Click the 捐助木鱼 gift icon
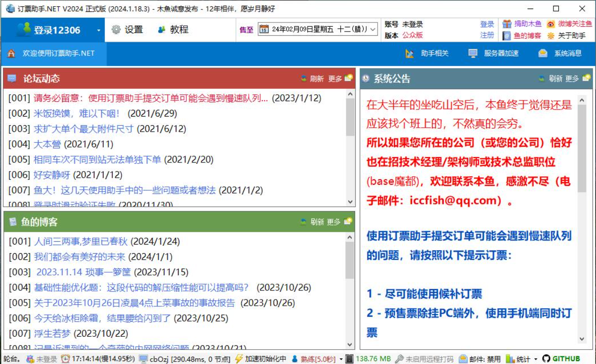 [507, 24]
